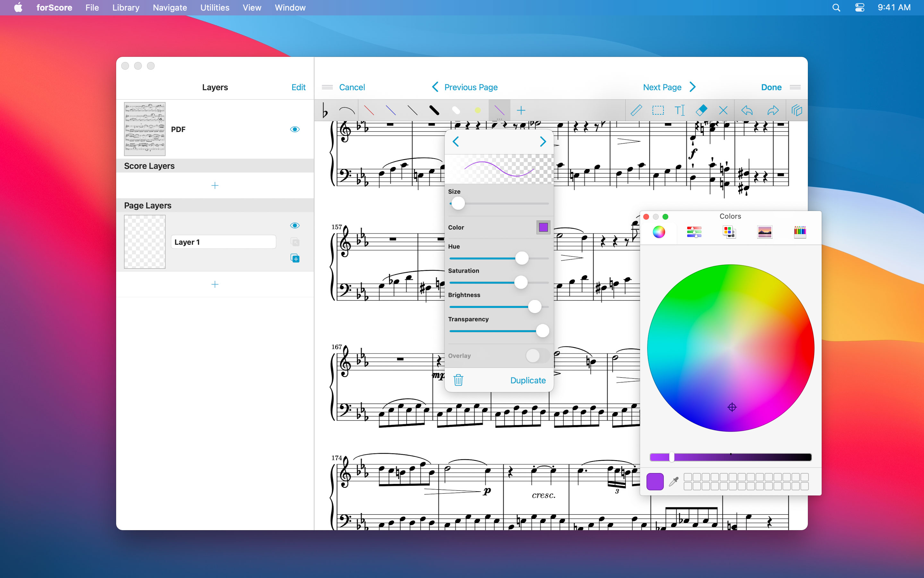Select the white highlighter preset

point(456,110)
